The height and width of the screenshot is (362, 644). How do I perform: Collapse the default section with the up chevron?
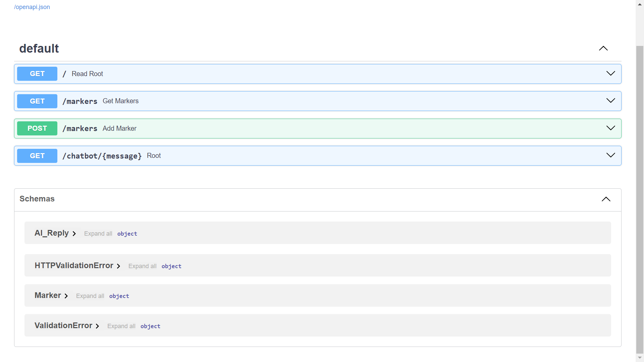pos(603,49)
